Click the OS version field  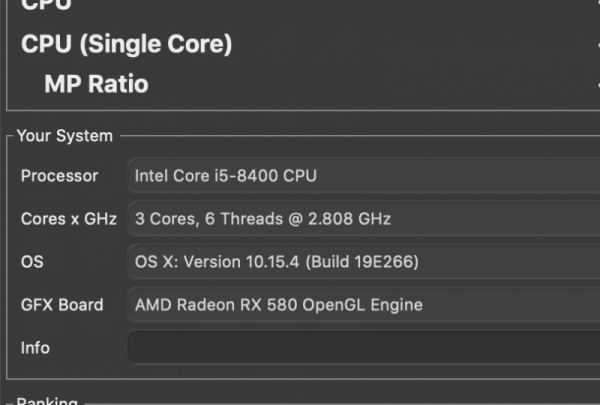coord(364,262)
